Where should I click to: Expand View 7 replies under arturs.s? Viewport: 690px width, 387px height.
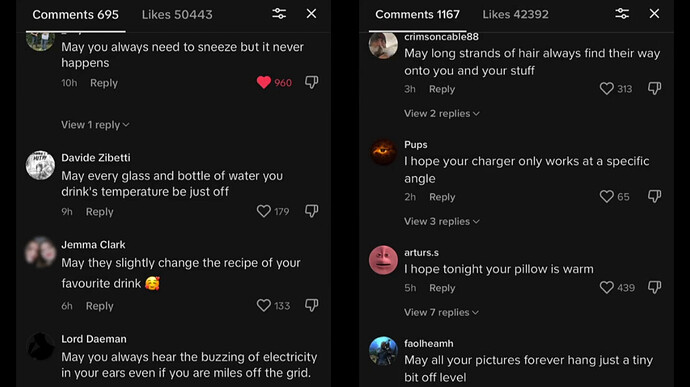[x=441, y=313]
